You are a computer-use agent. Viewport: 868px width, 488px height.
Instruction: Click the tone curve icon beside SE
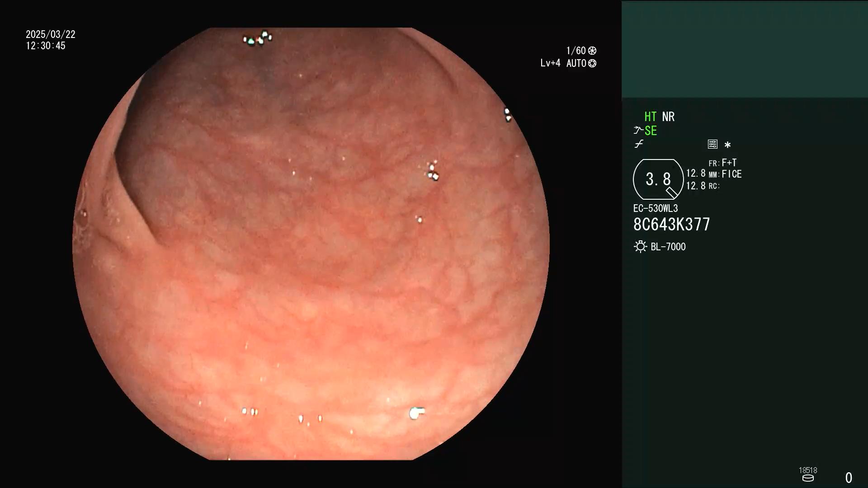coord(638,131)
